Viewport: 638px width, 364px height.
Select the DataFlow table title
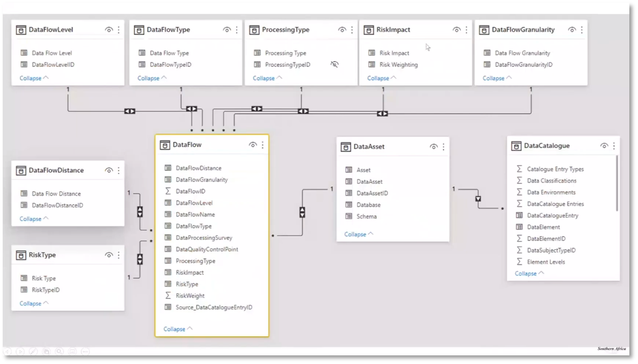click(x=187, y=145)
